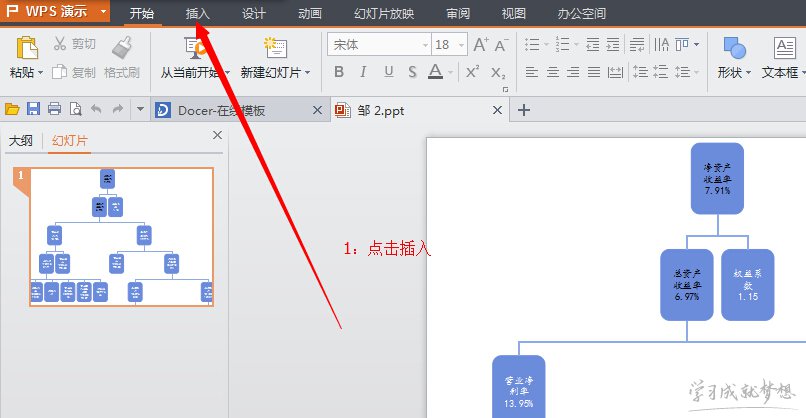Decrease font size with A- icon

pyautogui.click(x=501, y=45)
